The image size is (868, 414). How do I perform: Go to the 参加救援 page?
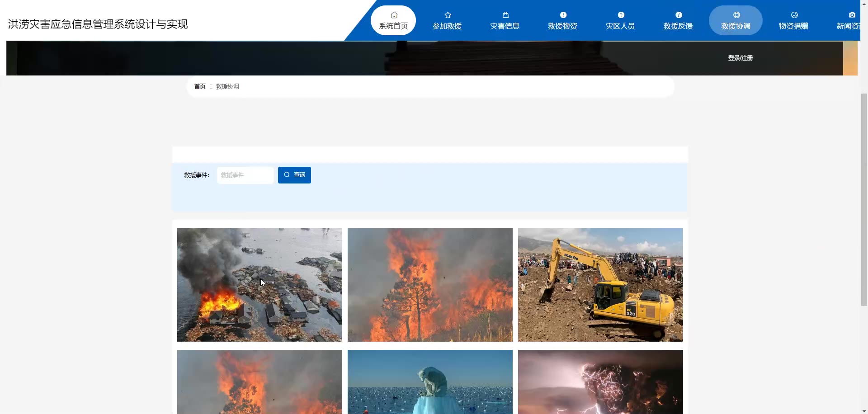click(447, 20)
